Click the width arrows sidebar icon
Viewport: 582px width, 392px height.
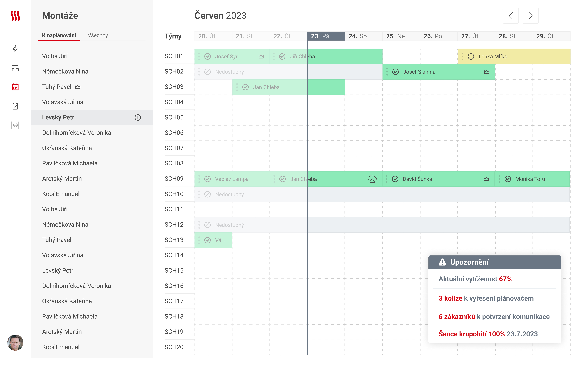pyautogui.click(x=15, y=125)
